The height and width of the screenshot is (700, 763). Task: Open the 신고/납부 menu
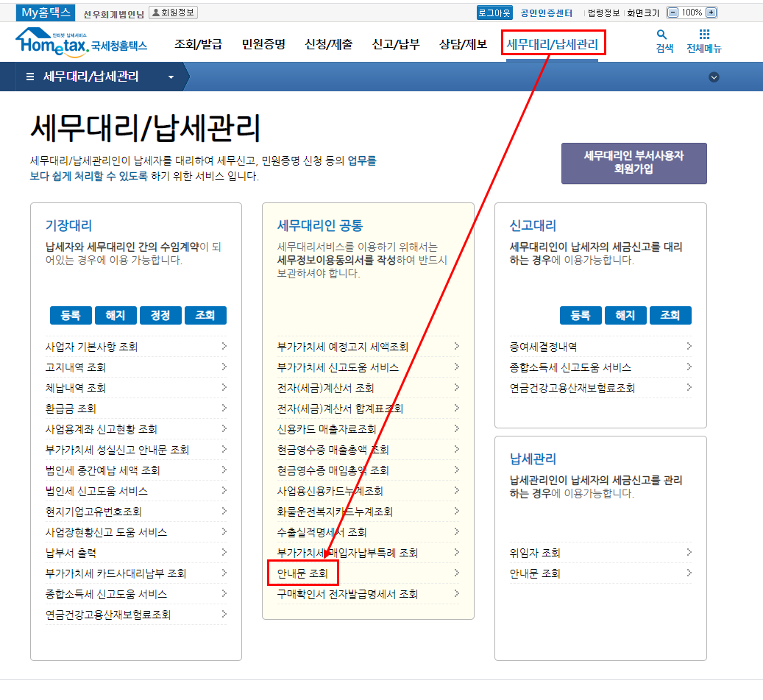[396, 44]
